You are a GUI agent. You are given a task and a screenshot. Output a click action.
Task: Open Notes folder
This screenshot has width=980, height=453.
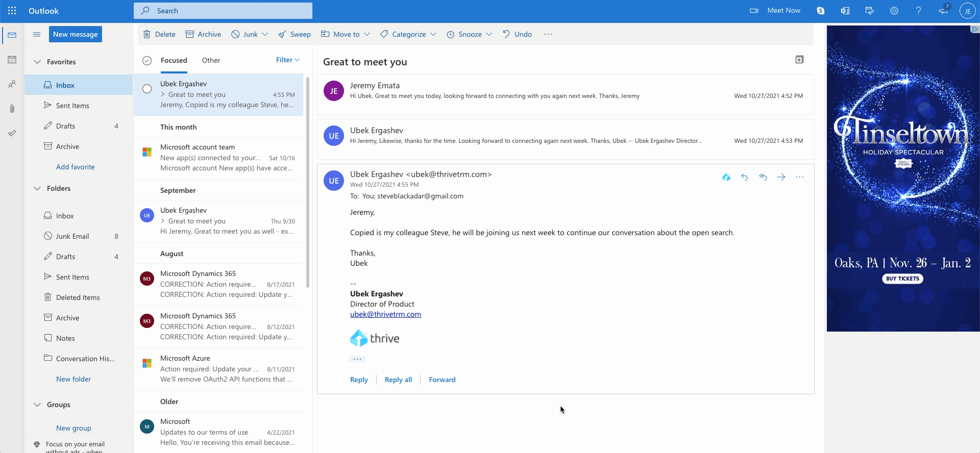79,338
